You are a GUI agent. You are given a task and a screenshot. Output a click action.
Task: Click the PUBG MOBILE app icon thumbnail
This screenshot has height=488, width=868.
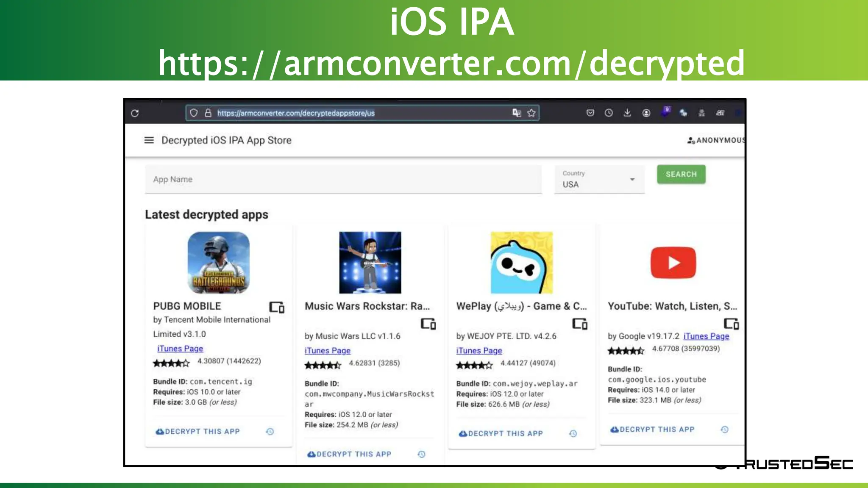click(x=219, y=263)
